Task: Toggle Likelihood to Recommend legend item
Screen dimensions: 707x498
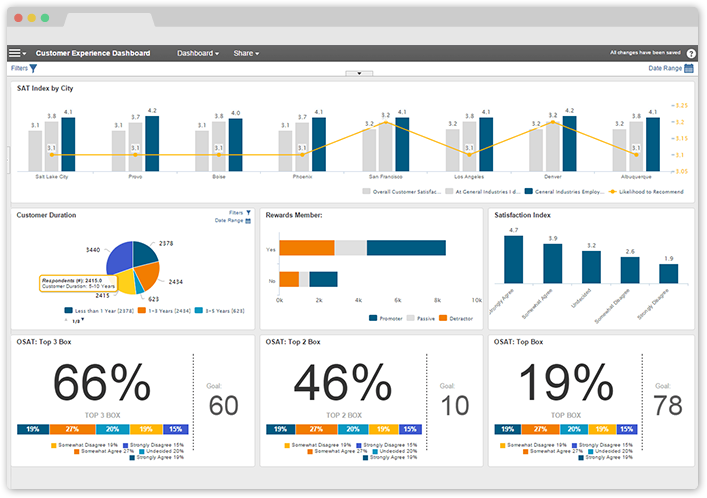Action: pos(646,192)
